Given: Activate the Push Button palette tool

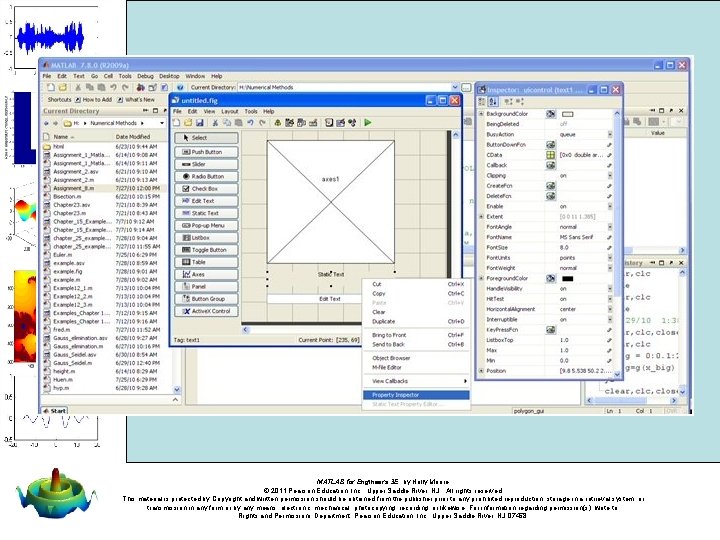Looking at the screenshot, I should [206, 152].
